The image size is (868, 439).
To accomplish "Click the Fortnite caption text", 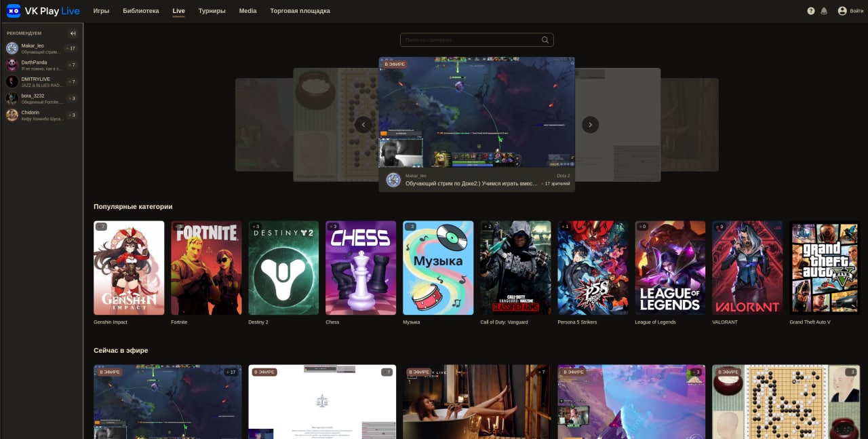I will pos(179,322).
